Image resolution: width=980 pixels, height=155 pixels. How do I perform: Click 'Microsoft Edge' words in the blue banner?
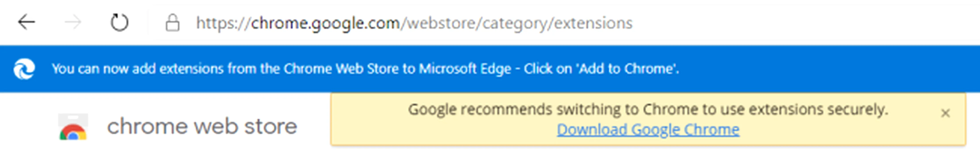(x=465, y=69)
